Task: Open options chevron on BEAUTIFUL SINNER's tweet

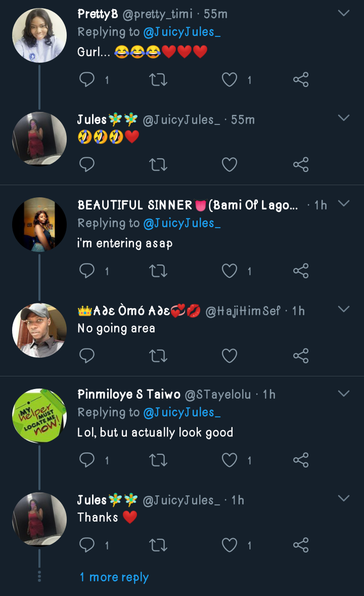Action: pyautogui.click(x=344, y=203)
